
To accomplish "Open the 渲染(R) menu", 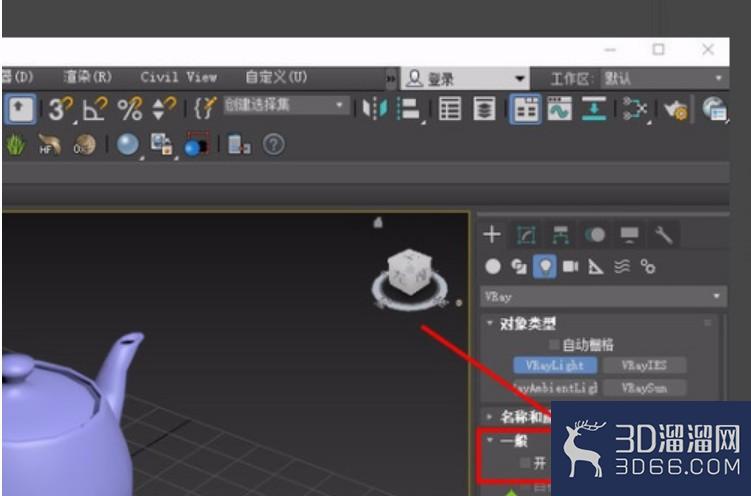I will click(87, 77).
